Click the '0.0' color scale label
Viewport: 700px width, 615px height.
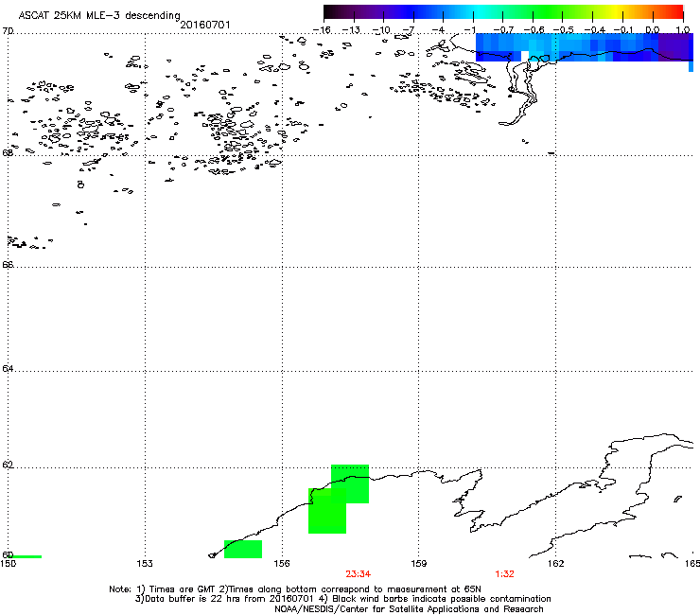point(653,30)
